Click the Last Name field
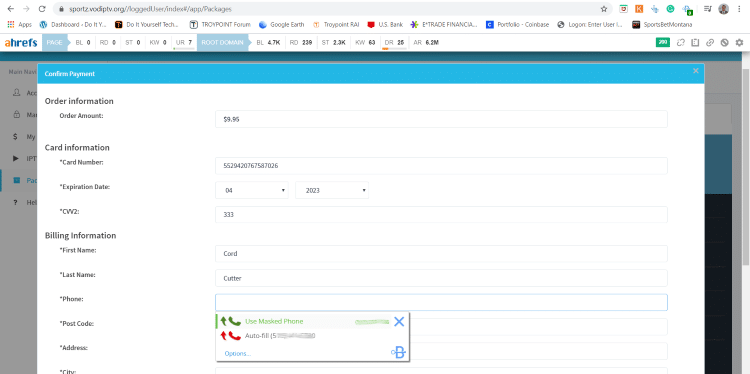750x374 pixels. coord(441,278)
